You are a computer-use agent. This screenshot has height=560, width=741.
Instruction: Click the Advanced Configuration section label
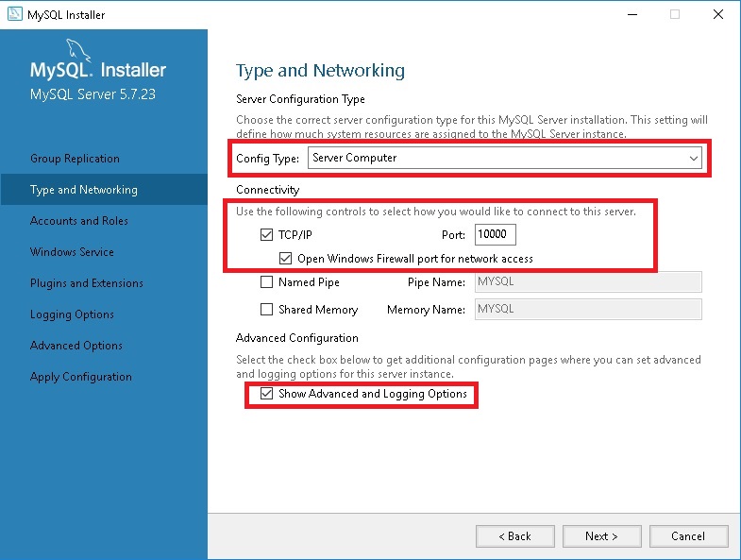tap(296, 338)
